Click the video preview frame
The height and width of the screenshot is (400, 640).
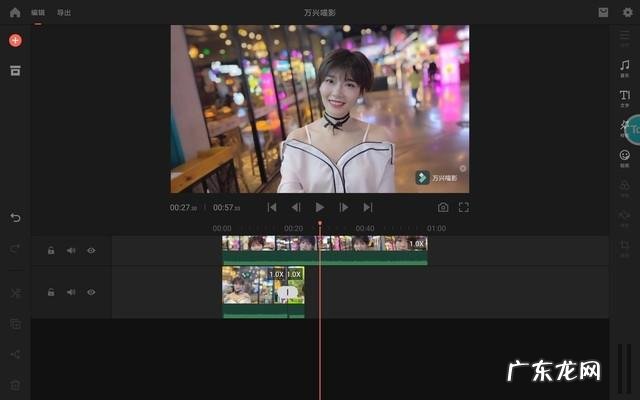pos(320,109)
